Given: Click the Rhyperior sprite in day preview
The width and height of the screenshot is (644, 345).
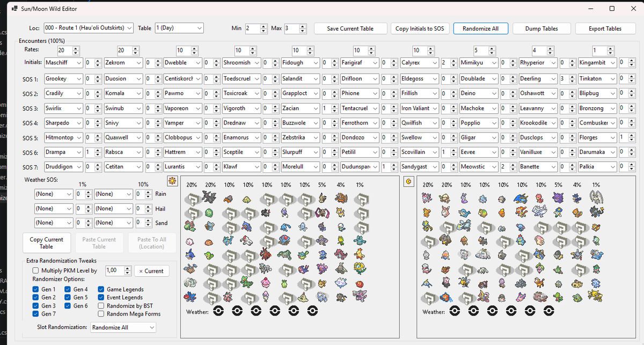Looking at the screenshot, I should pyautogui.click(x=342, y=199).
